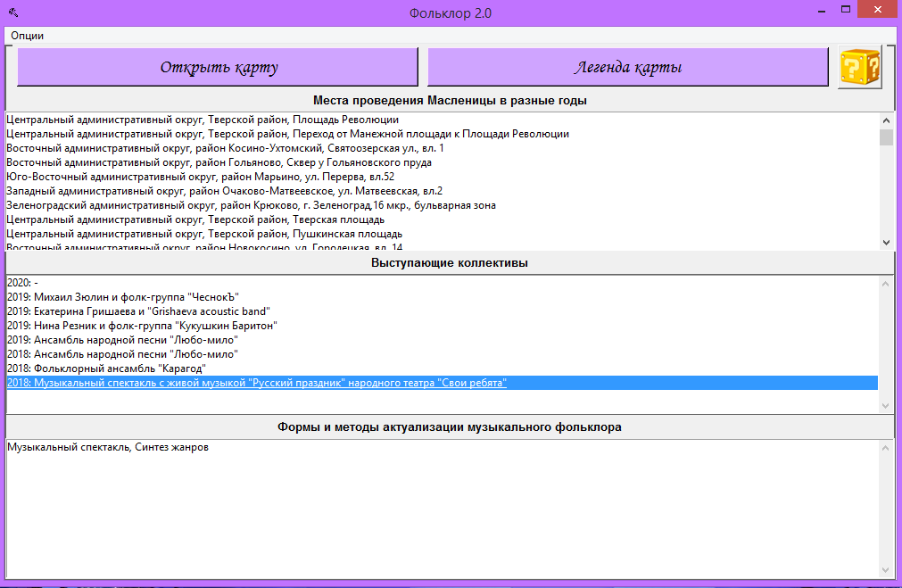Click the methods box scroll up arrow
Image resolution: width=902 pixels, height=588 pixels.
coord(886,448)
